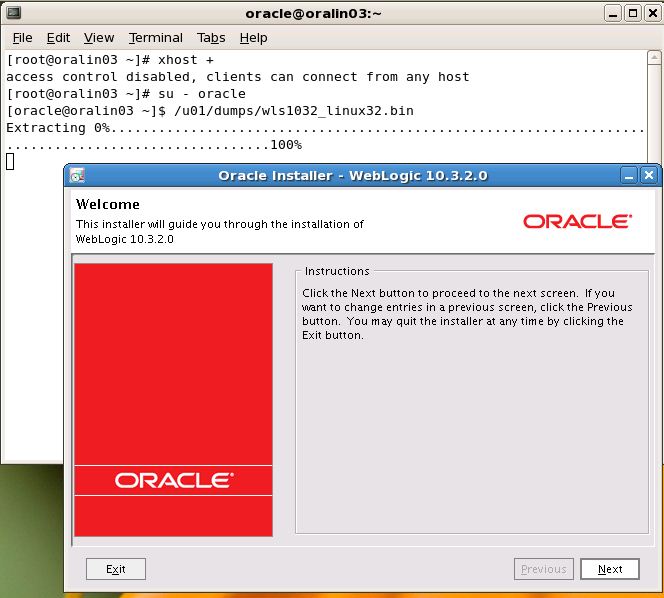Open the Tabs menu in the terminal
This screenshot has width=664, height=598.
click(211, 38)
